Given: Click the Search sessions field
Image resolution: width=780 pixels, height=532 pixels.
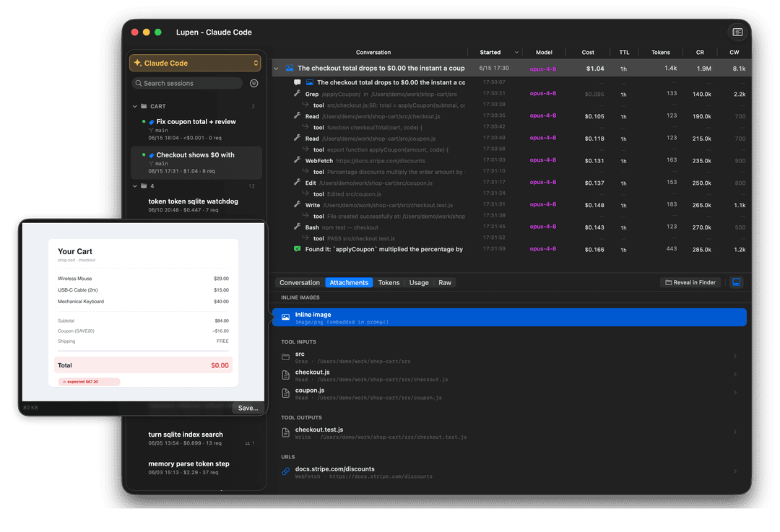Looking at the screenshot, I should (188, 84).
